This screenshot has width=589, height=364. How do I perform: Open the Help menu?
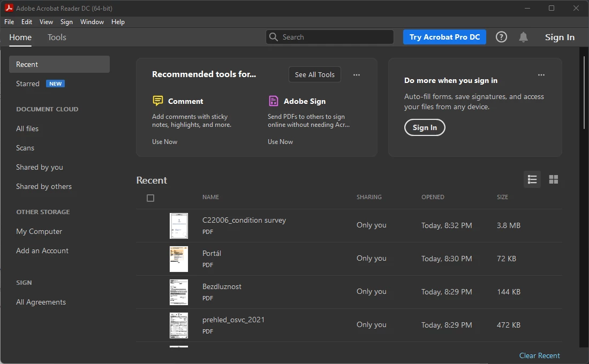[x=118, y=22]
